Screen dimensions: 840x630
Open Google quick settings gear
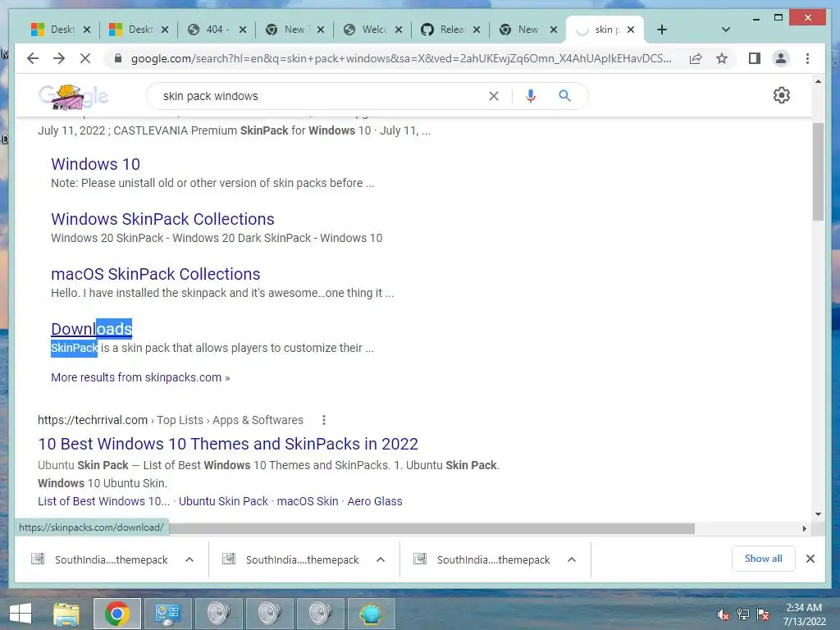point(782,95)
